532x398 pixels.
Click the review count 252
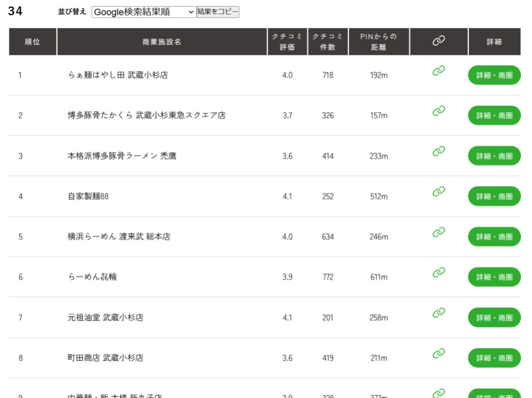coord(328,197)
